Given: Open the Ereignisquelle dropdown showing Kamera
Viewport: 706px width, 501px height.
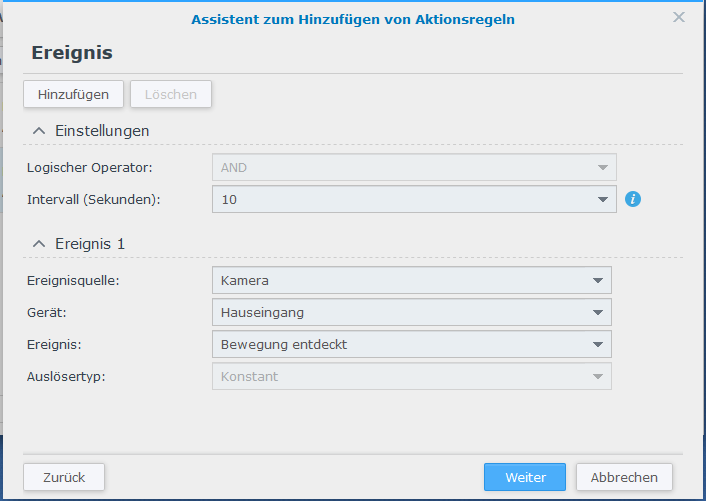Looking at the screenshot, I should [412, 280].
